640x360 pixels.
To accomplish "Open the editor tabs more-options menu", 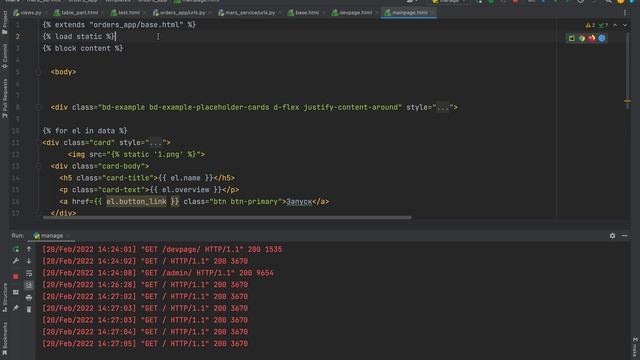I will pos(625,13).
